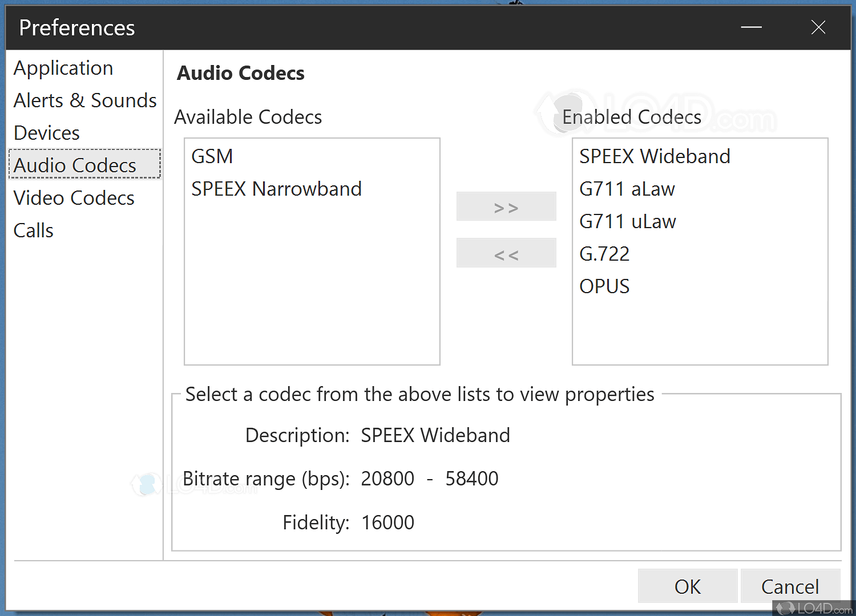The height and width of the screenshot is (616, 856).
Task: Confirm changes with the OK button
Action: pos(687,586)
